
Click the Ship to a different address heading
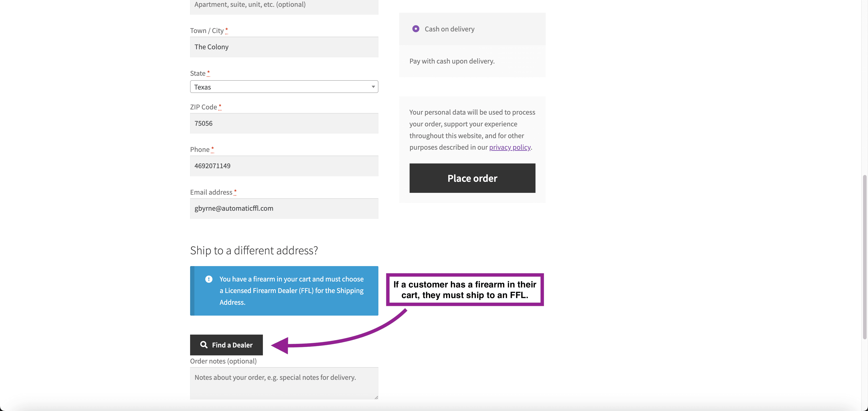tap(254, 251)
